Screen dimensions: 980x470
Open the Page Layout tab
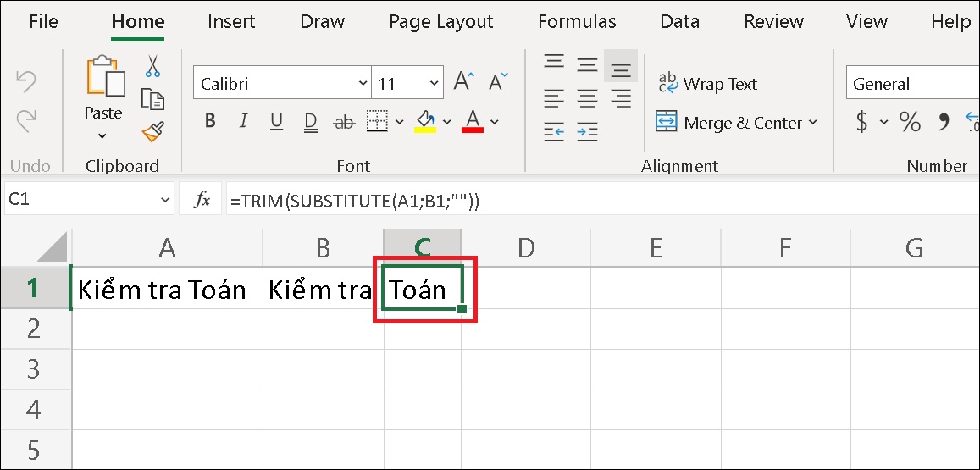coord(441,21)
